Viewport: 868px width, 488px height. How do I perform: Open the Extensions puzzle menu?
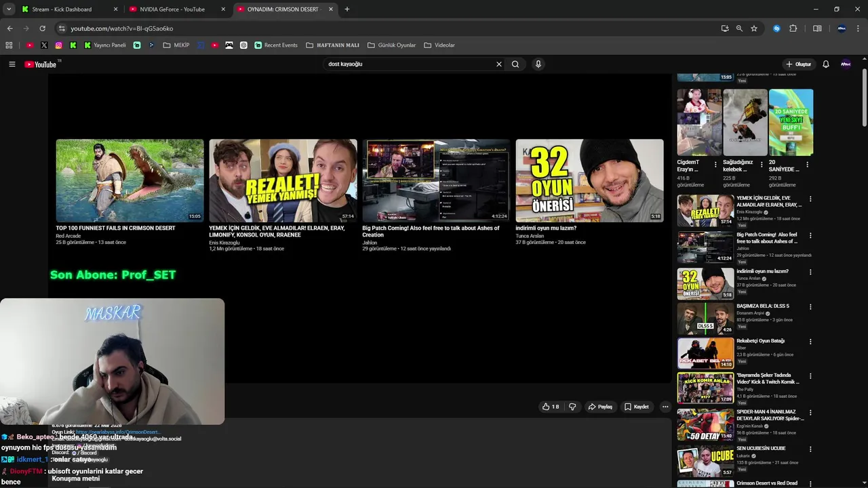(x=793, y=28)
